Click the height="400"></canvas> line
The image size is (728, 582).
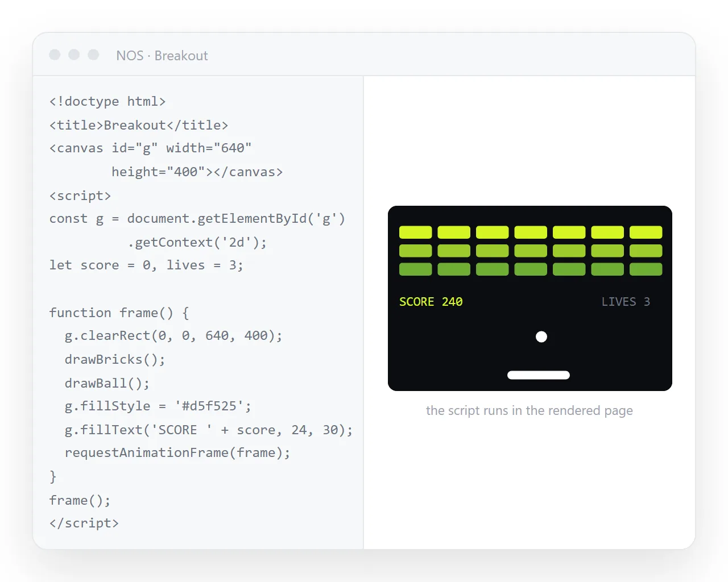point(197,172)
